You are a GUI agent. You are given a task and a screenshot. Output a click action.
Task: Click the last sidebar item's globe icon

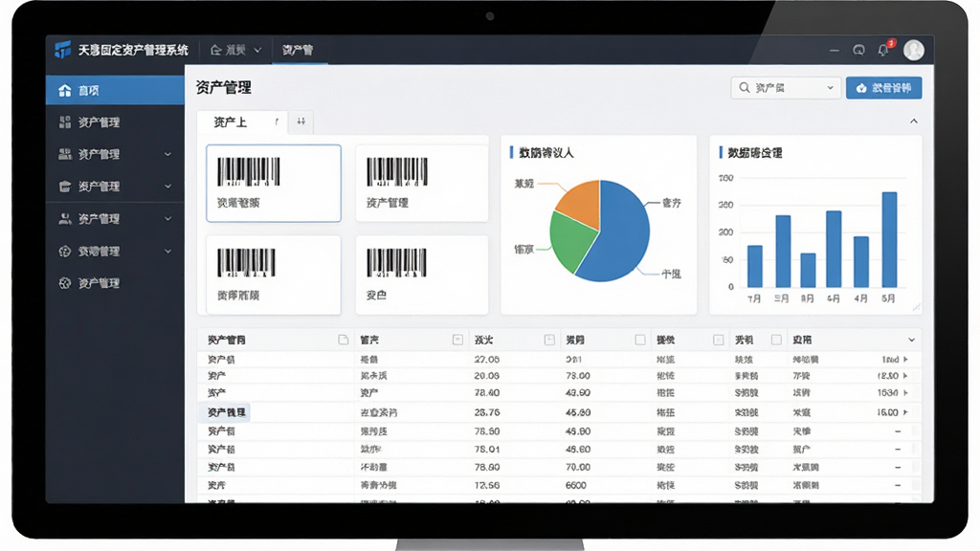coord(64,283)
